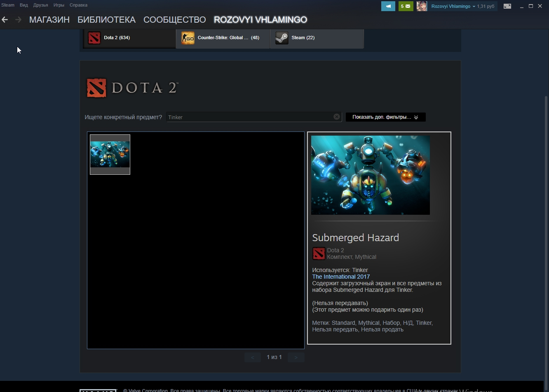Expand the Rozovyi Vhlamingo account dropdown
This screenshot has width=549, height=392.
[x=453, y=6]
